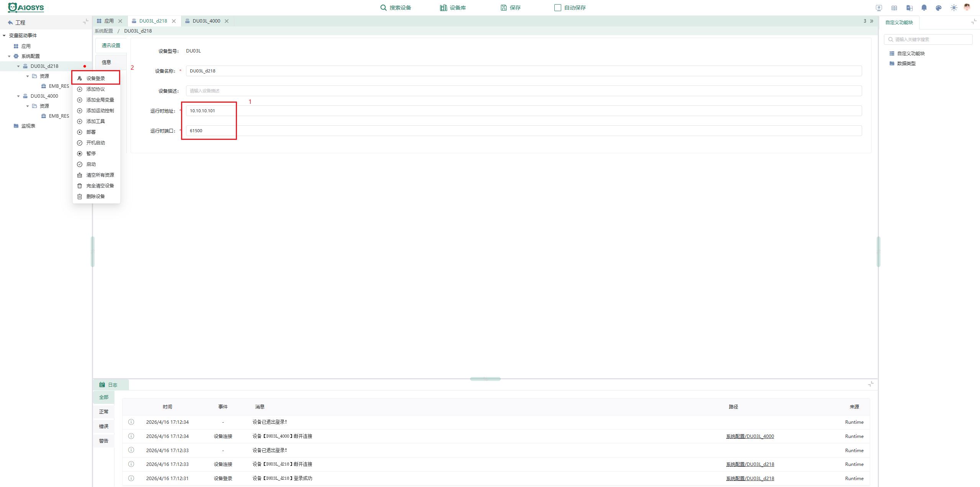This screenshot has width=980, height=487.
Task: Choose 部署 from context menu
Action: 96,132
